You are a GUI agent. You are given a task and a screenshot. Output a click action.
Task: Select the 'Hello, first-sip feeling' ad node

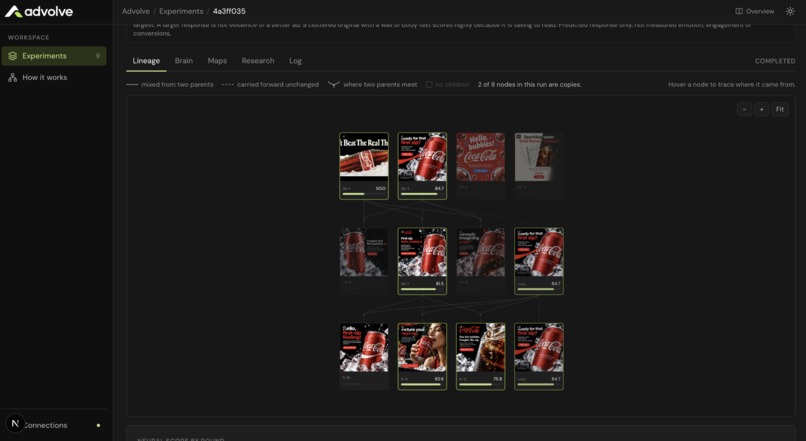[x=364, y=356]
